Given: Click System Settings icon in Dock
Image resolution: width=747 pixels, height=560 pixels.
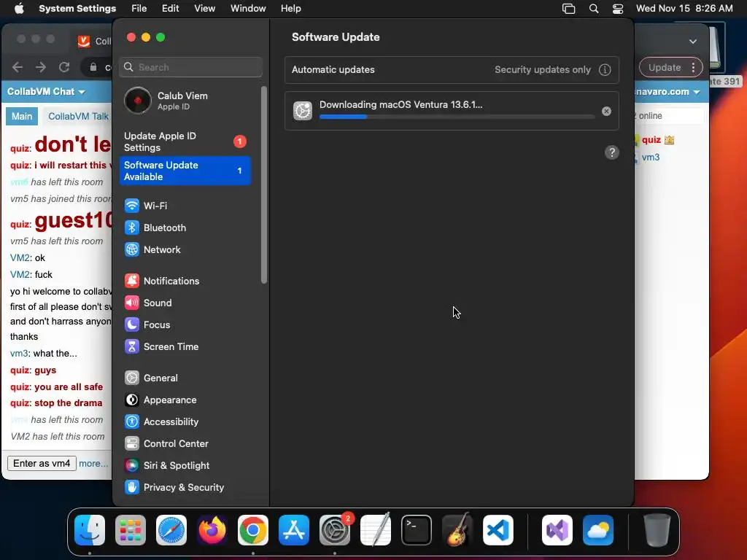Looking at the screenshot, I should coord(335,530).
